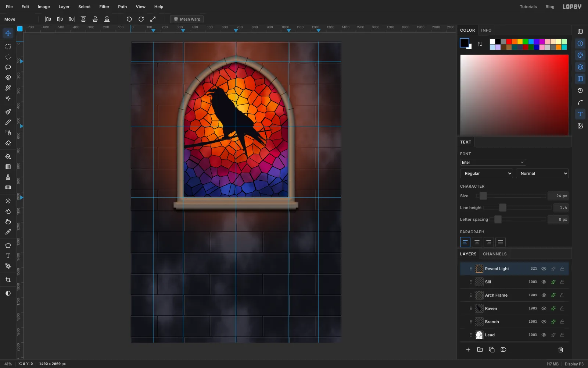Lock the Lead layer
This screenshot has height=368, width=588.
[562, 335]
